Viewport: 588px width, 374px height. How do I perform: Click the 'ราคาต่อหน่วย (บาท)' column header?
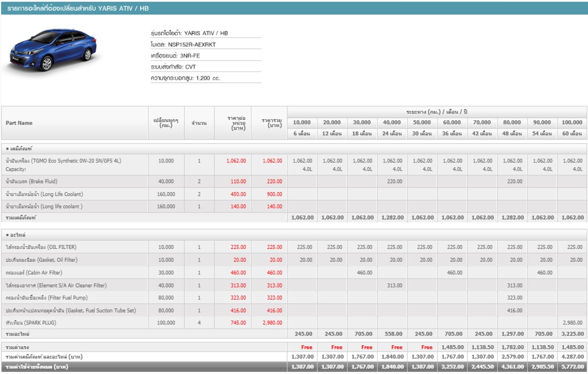(x=237, y=123)
